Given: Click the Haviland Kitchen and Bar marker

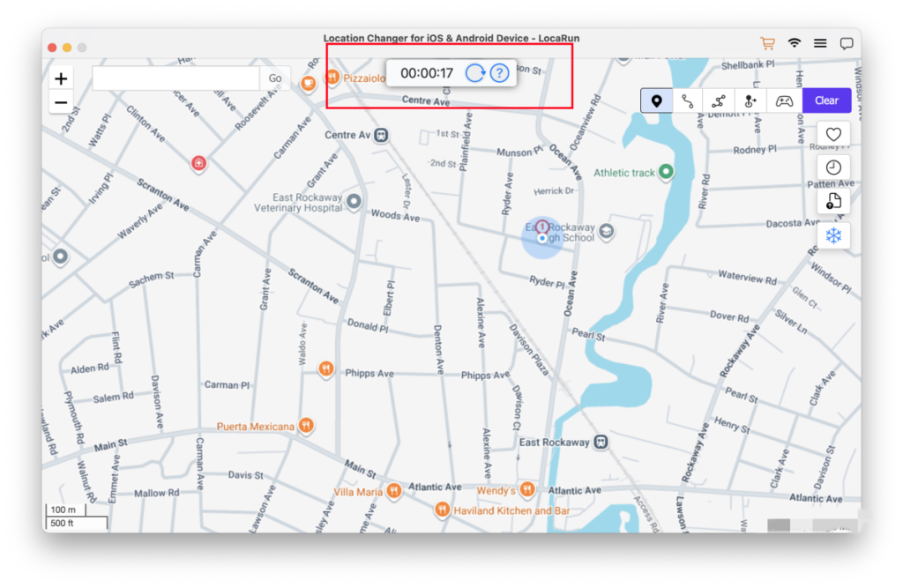Looking at the screenshot, I should 443,510.
